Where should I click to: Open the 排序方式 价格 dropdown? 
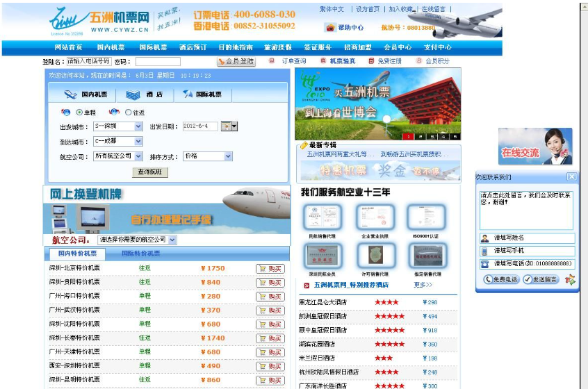(x=208, y=156)
